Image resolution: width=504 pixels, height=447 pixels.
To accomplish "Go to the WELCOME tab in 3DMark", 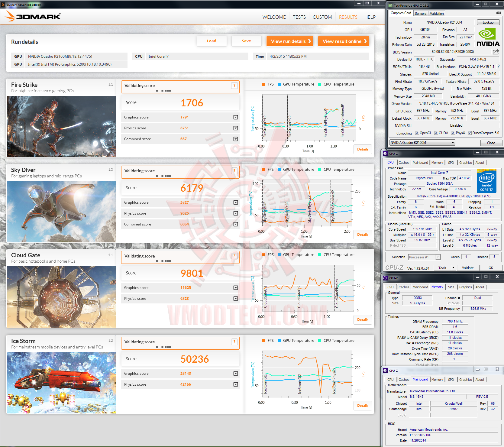I will [274, 17].
